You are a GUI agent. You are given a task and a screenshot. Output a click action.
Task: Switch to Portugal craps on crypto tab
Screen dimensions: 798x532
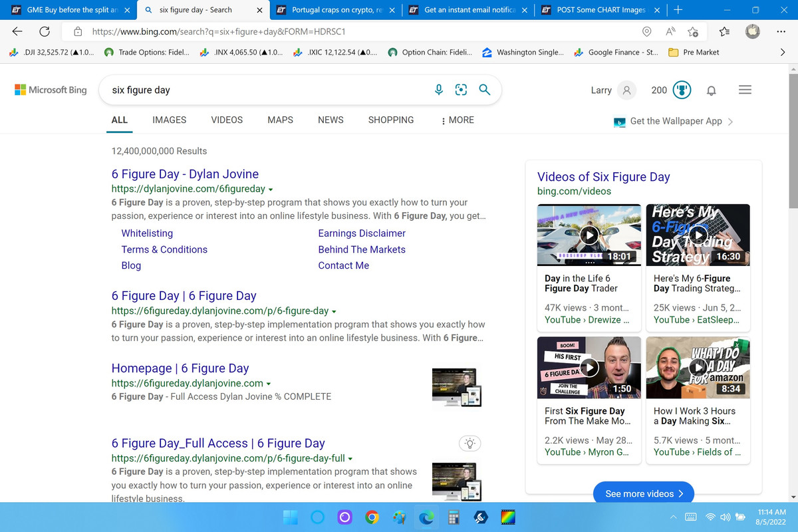pyautogui.click(x=335, y=10)
